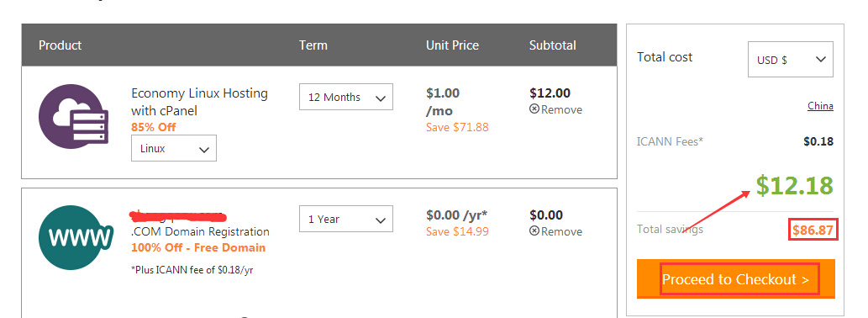
Task: Open the 12 Months term dropdown
Action: pyautogui.click(x=346, y=97)
